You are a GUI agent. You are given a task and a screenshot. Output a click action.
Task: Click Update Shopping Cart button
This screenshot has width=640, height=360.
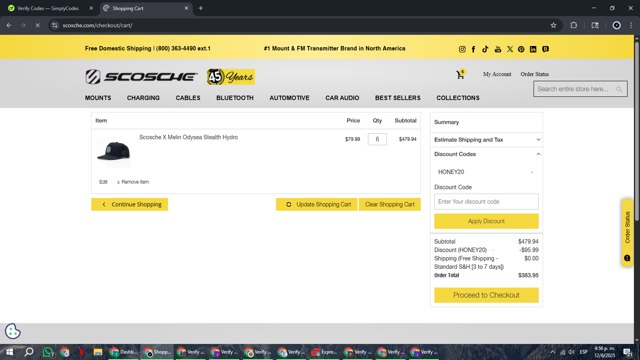(x=316, y=204)
